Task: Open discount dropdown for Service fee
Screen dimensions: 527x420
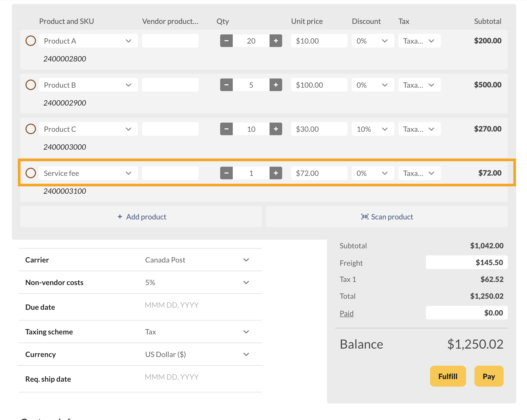Action: point(373,173)
